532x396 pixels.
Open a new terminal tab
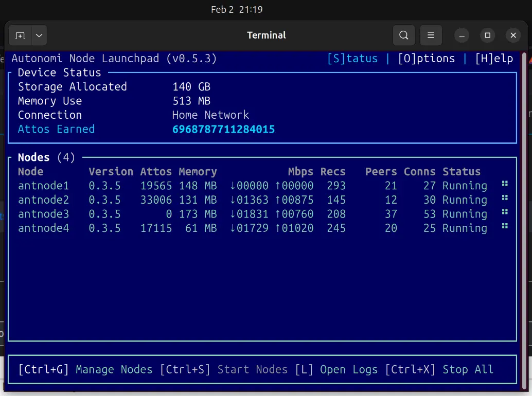(x=20, y=35)
